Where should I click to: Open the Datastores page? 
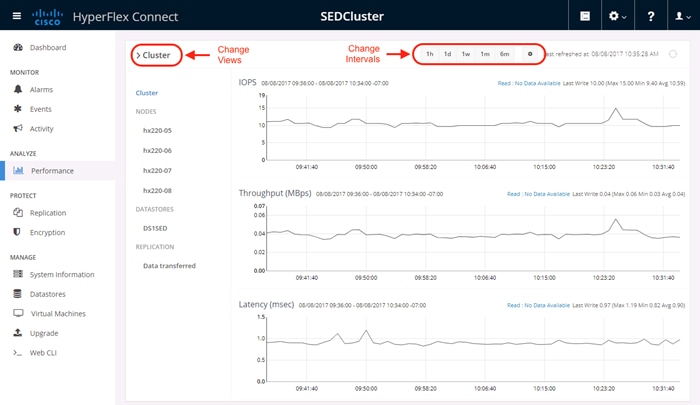(x=48, y=294)
